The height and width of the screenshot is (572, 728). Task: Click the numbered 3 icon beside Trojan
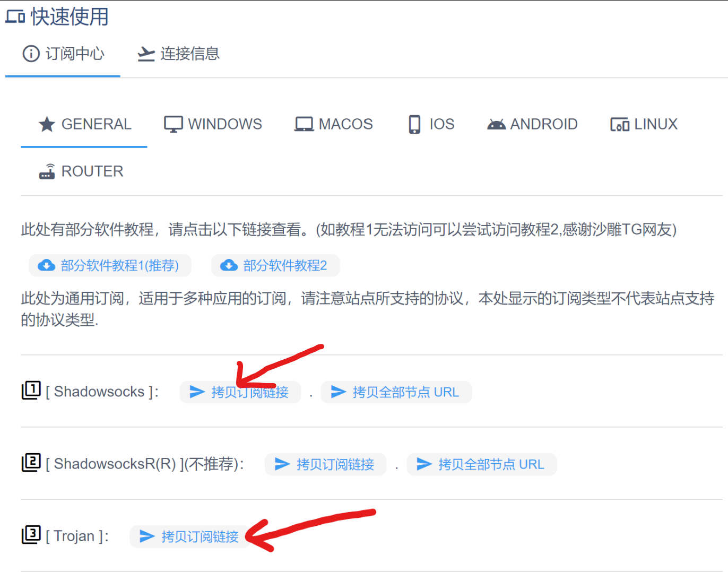click(x=31, y=534)
